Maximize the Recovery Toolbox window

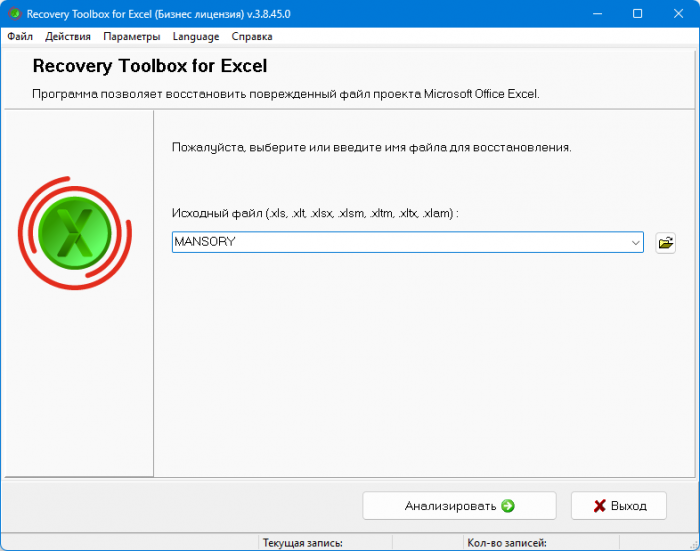(637, 14)
